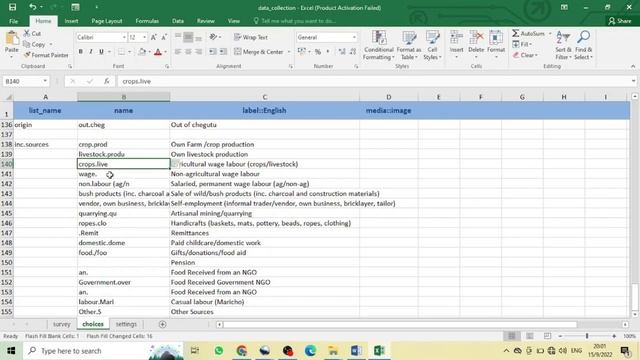640x360 pixels.
Task: Click the Windows Start button
Action: tap(11, 351)
